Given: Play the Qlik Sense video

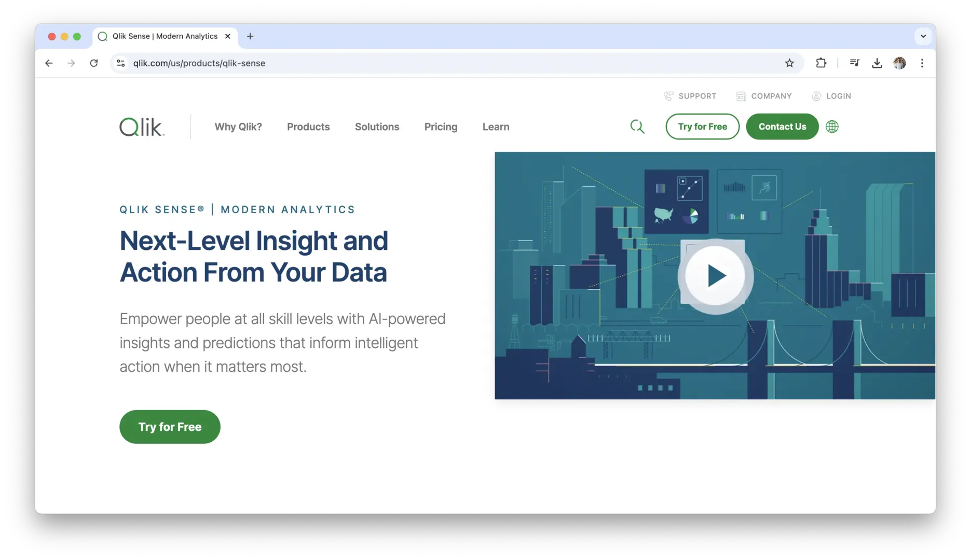Looking at the screenshot, I should [x=716, y=276].
